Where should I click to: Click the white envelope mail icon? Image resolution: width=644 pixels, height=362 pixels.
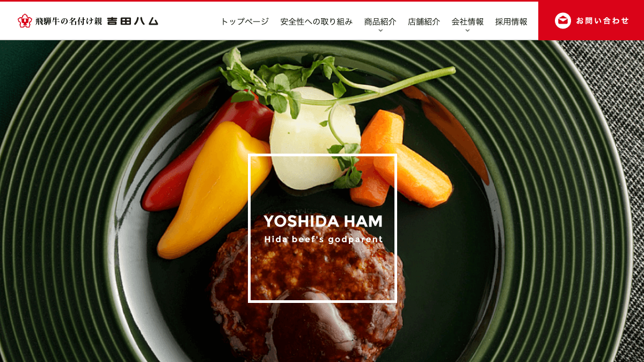(563, 21)
